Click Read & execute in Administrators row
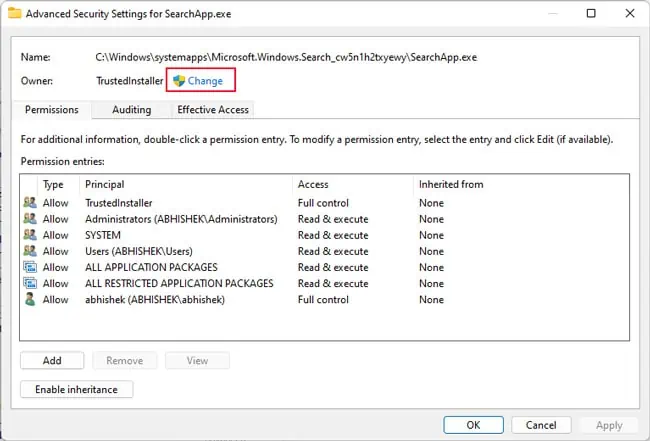Screen dimensions: 650x441 tap(333, 219)
